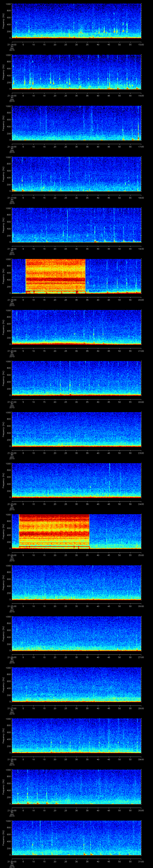Screen dimensions: 153x868
Task: Click the red broadband block in the 21:24:00 spectrogram
Action: click(54, 531)
